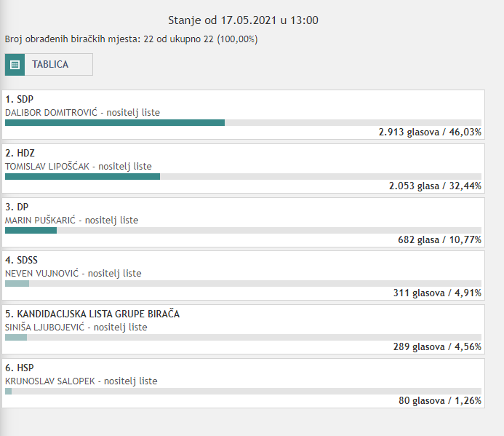Click candidate name Dalibor Domitrović
Viewport: 504px width, 436px height.
click(50, 113)
